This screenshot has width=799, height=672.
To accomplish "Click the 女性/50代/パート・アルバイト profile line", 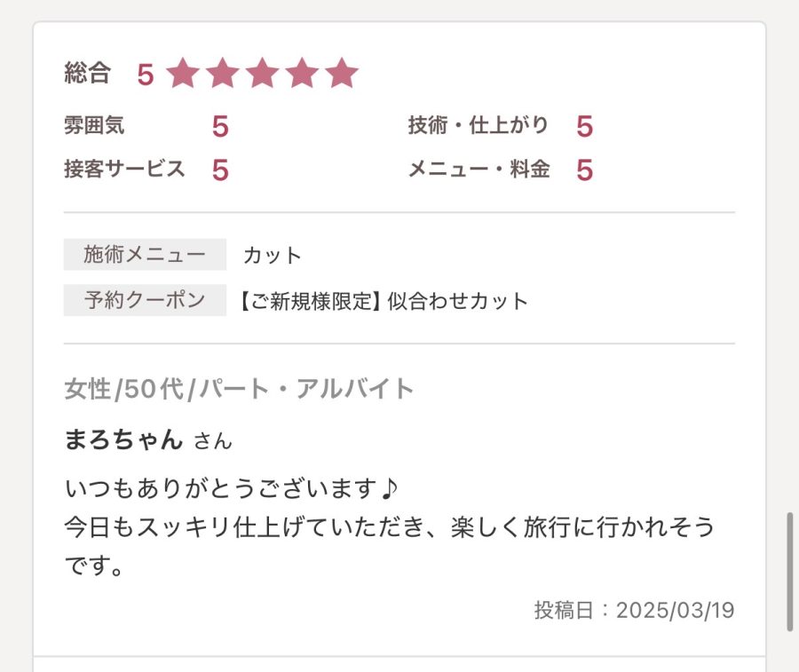I will tap(239, 389).
